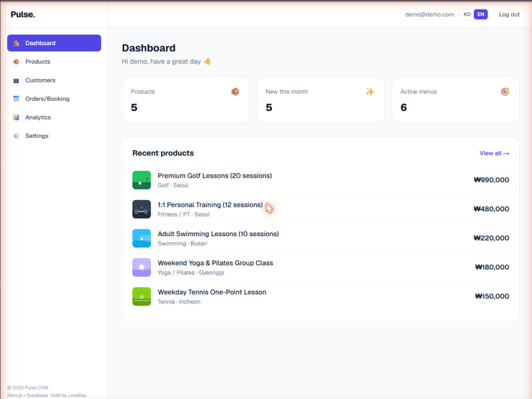This screenshot has height=399, width=532.
Task: Click the Yoga / Pilates · Gyeonggi subtitle
Action: [x=191, y=273]
